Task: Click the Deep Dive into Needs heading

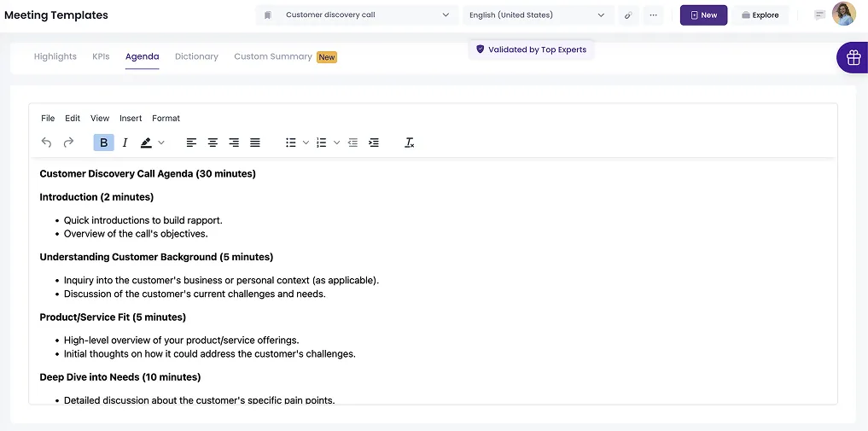Action: (120, 376)
